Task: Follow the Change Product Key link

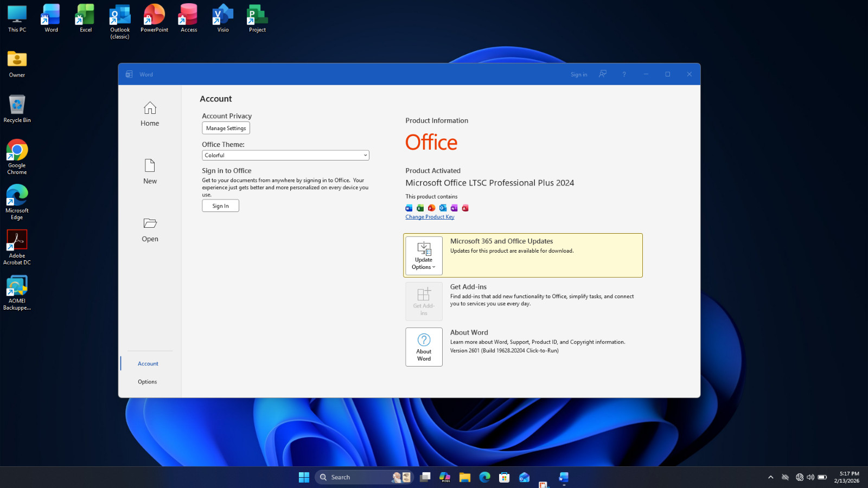Action: 430,217
